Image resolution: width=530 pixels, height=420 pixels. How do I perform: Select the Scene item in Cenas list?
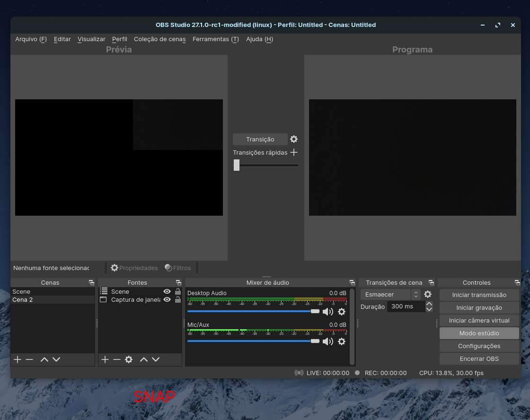click(53, 291)
